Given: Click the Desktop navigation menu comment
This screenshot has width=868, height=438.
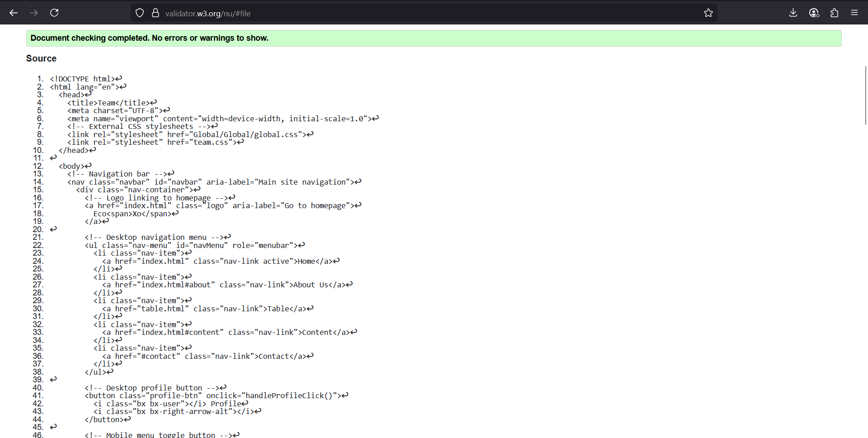Looking at the screenshot, I should click(x=158, y=237).
